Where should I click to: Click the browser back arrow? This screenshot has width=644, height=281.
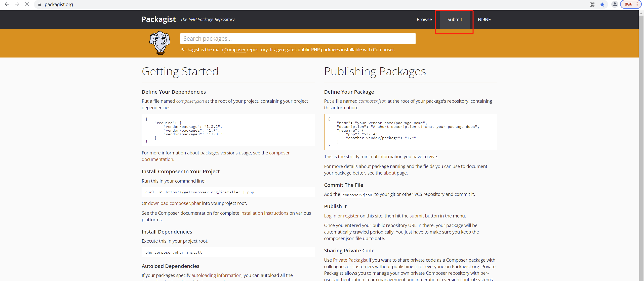pyautogui.click(x=7, y=4)
